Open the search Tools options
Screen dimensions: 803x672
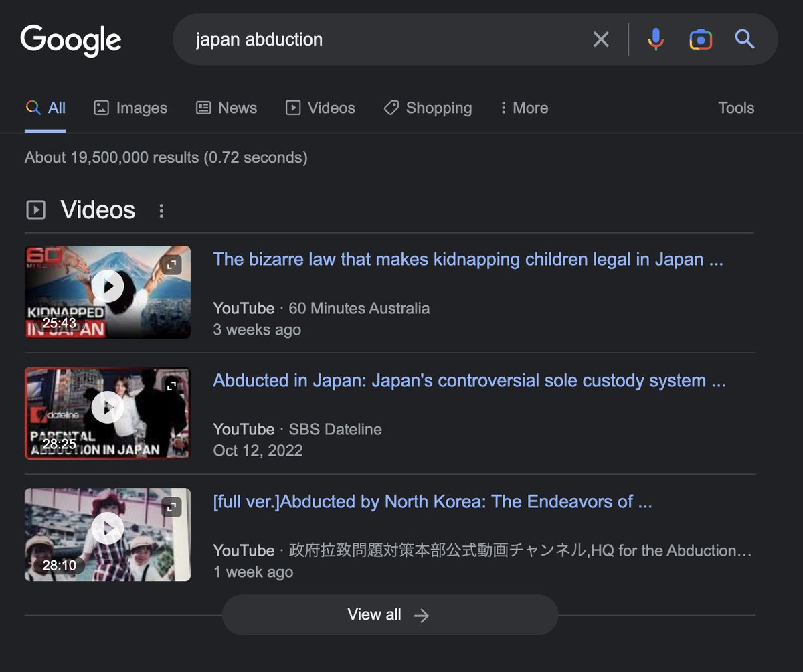click(736, 108)
